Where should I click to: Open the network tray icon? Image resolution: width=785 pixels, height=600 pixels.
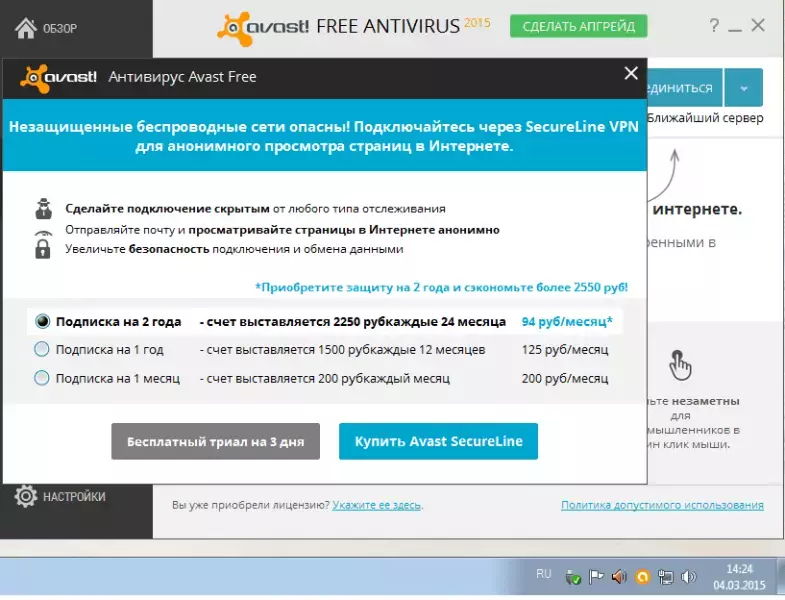tap(665, 577)
